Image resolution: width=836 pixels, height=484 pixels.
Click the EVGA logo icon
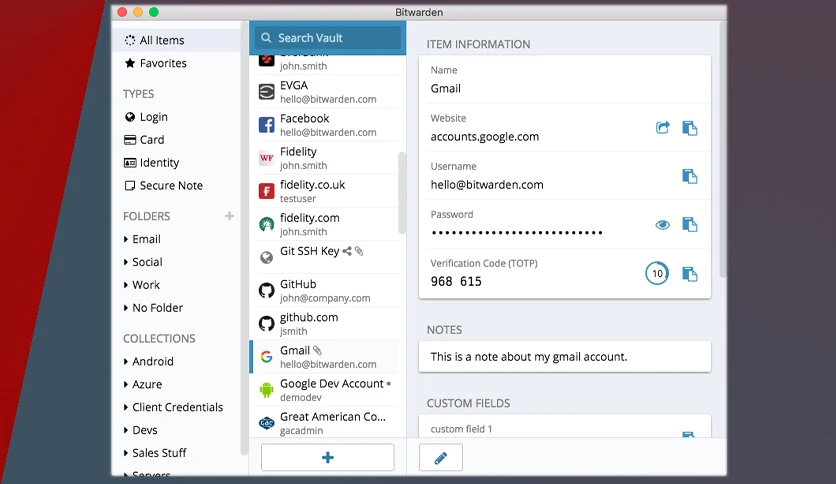tap(266, 92)
